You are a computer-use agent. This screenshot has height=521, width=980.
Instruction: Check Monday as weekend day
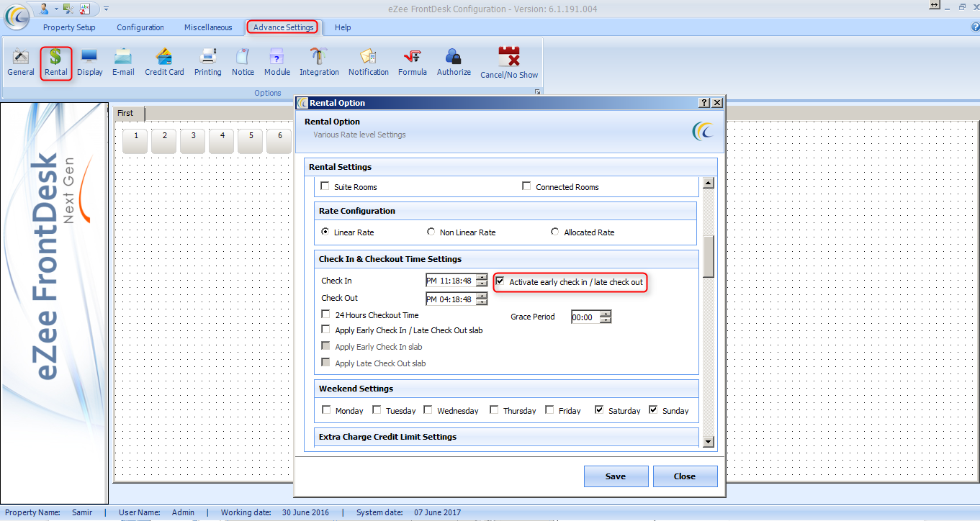pos(326,410)
